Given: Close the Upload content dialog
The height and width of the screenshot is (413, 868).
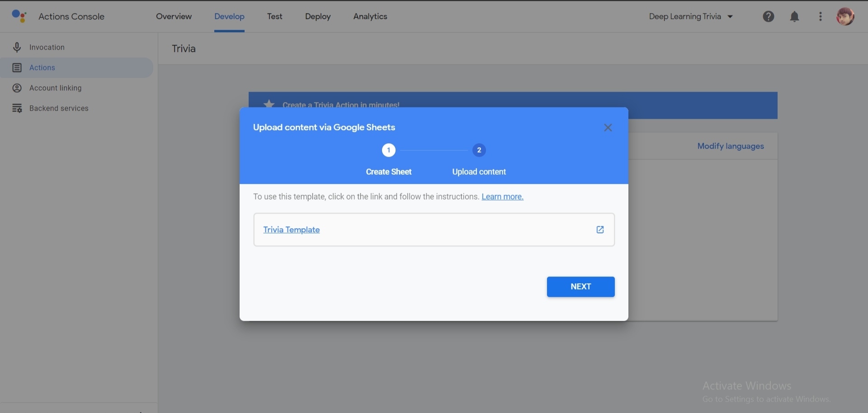Looking at the screenshot, I should (x=608, y=128).
